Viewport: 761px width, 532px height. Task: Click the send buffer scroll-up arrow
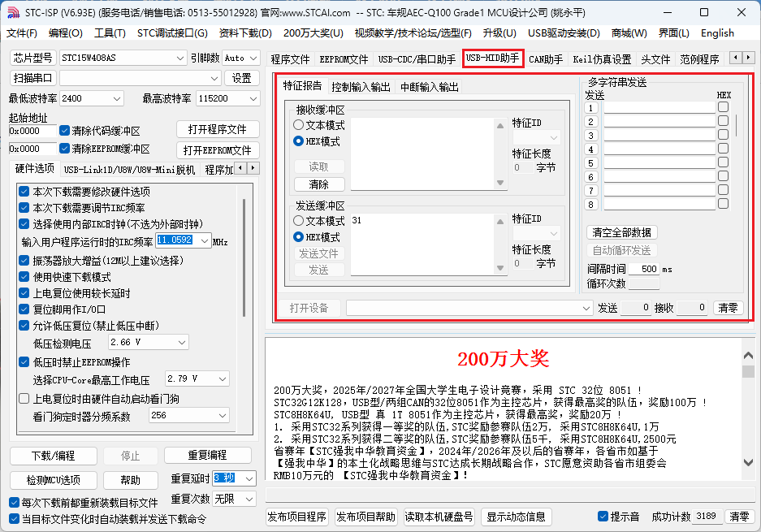[500, 222]
